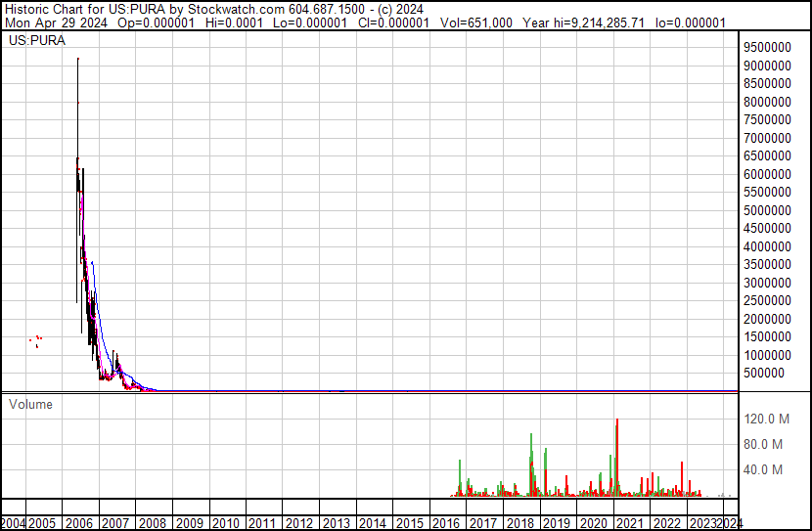Select year 2016 on the time axis

coord(446,523)
